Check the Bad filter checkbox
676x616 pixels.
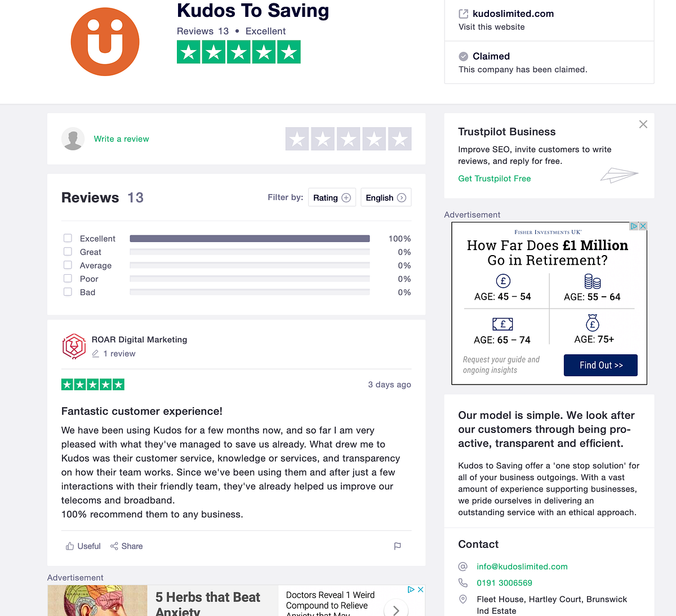tap(68, 292)
